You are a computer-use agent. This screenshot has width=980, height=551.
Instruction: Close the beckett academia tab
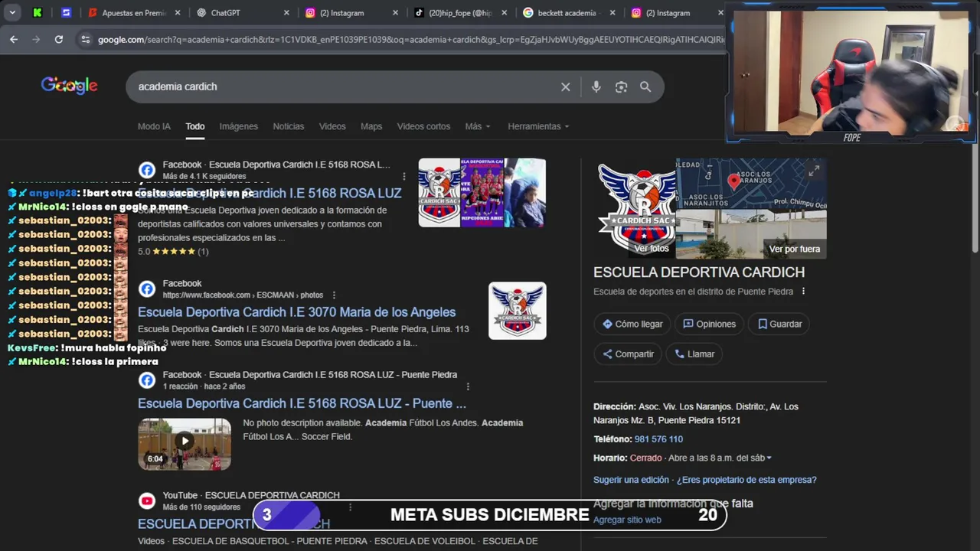612,13
